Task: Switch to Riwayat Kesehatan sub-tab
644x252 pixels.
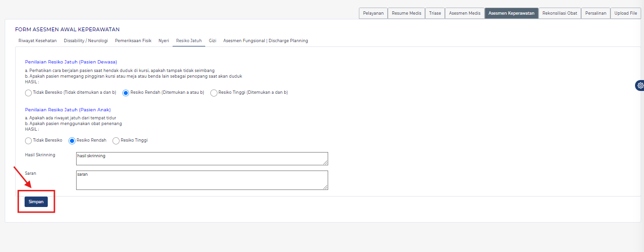Action: tap(37, 41)
